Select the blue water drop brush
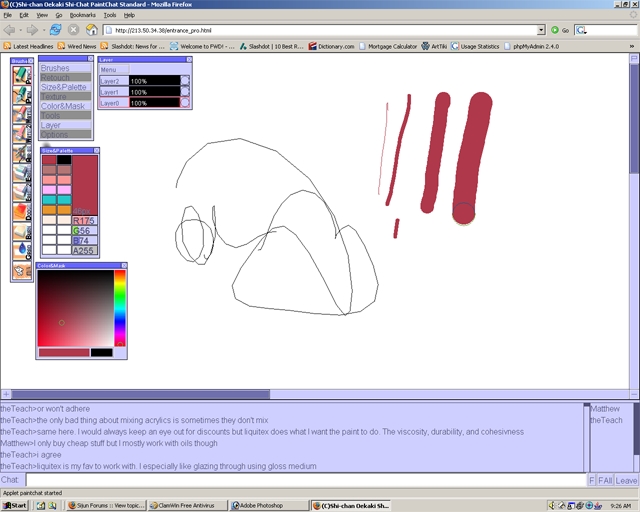The image size is (640, 512). coord(22,251)
